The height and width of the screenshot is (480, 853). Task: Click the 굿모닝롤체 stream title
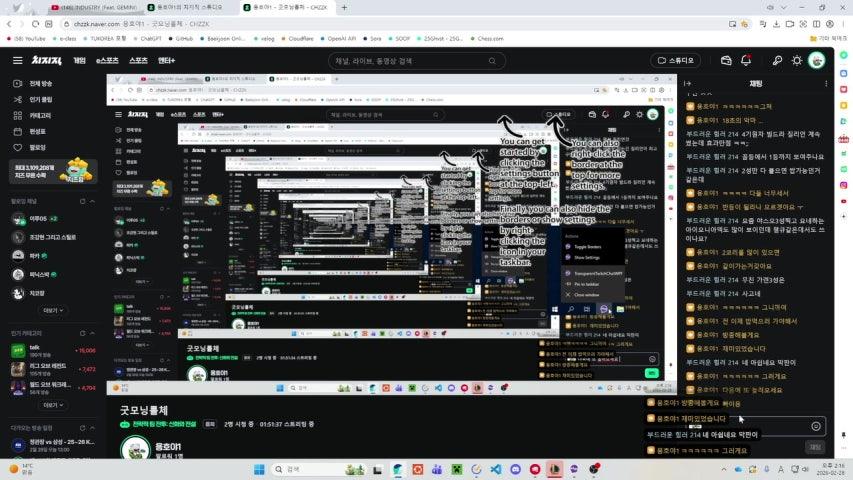pos(144,410)
